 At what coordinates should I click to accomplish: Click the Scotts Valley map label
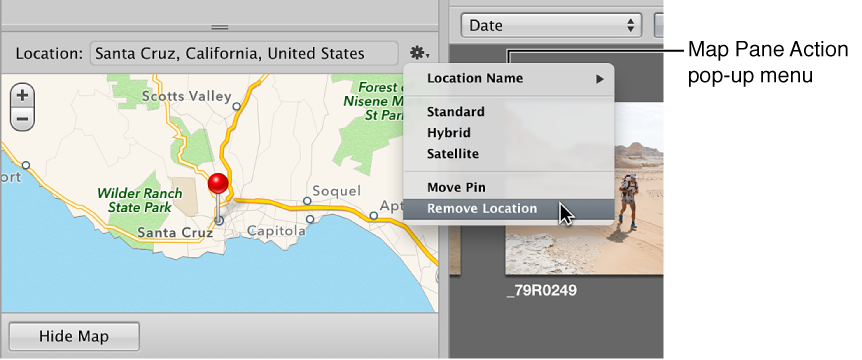(x=186, y=96)
